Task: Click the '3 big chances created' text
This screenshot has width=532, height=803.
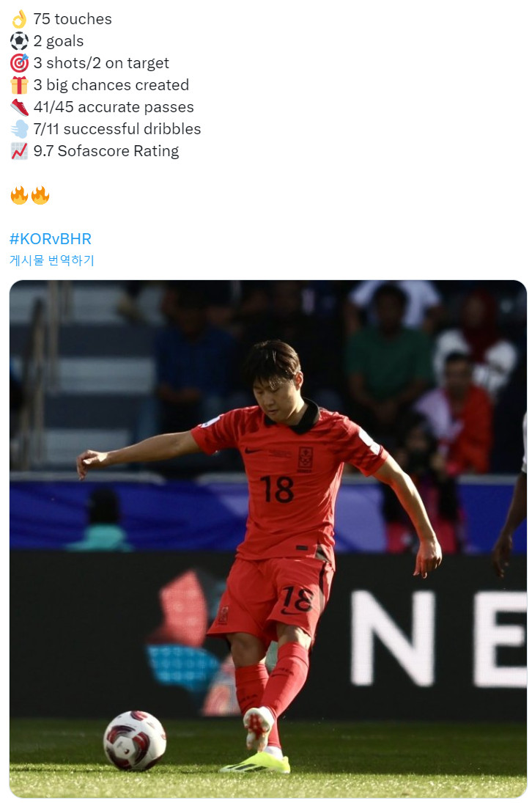Action: pos(111,85)
